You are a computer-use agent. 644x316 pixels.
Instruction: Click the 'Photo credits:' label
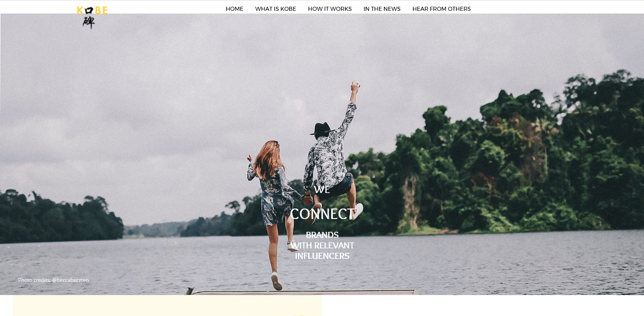tap(34, 280)
